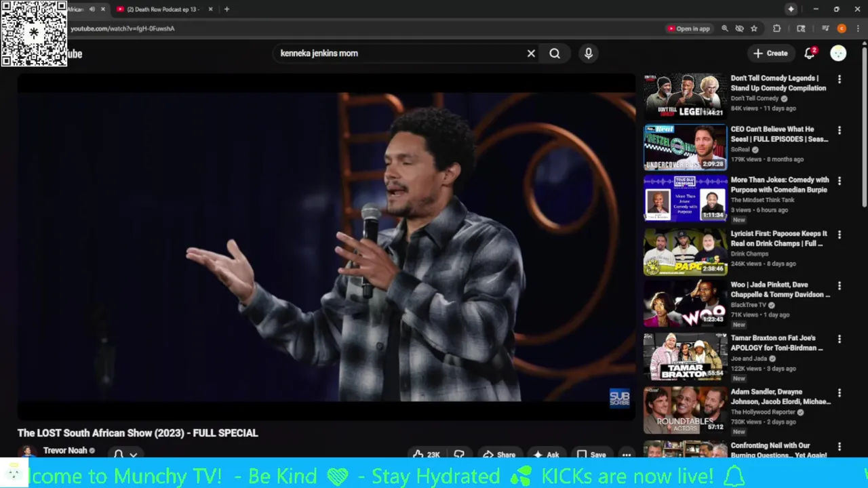Open the Create menu
Viewport: 868px width, 488px height.
click(x=770, y=54)
